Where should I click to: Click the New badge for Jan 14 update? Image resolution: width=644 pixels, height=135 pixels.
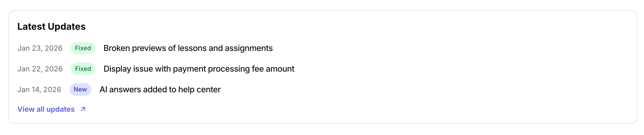(80, 89)
